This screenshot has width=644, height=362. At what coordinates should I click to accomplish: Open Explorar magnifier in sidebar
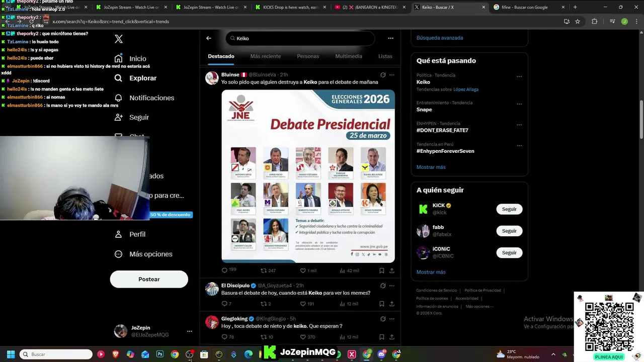pyautogui.click(x=118, y=78)
